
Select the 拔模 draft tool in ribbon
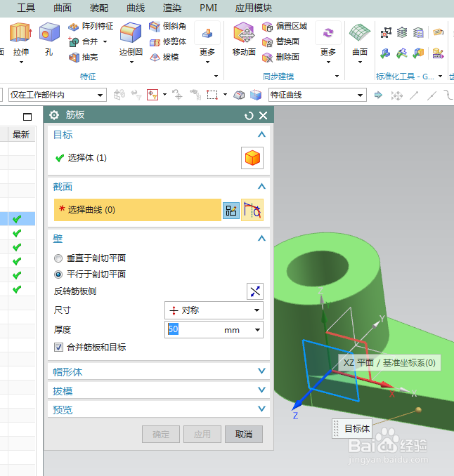(x=164, y=57)
